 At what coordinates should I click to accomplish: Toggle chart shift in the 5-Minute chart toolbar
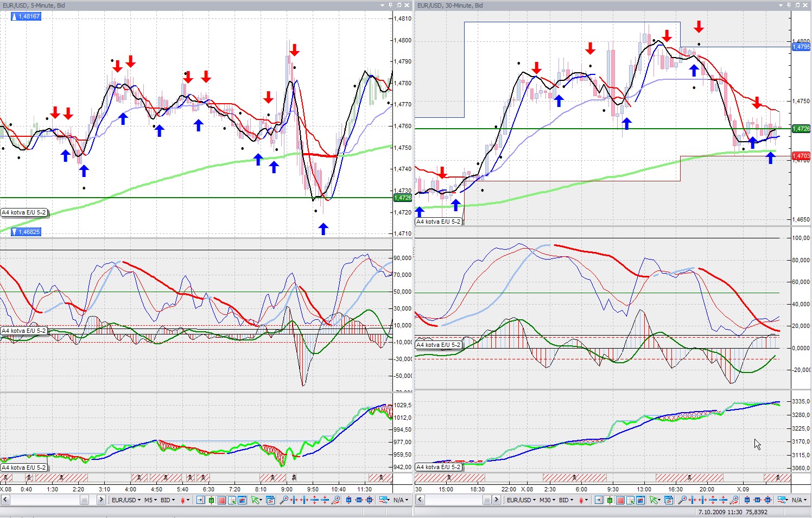[201, 500]
